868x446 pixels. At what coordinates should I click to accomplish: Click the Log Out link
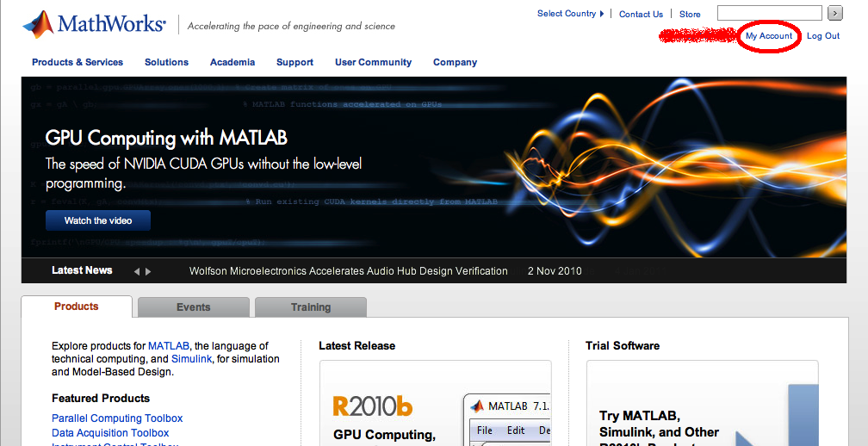tap(823, 36)
